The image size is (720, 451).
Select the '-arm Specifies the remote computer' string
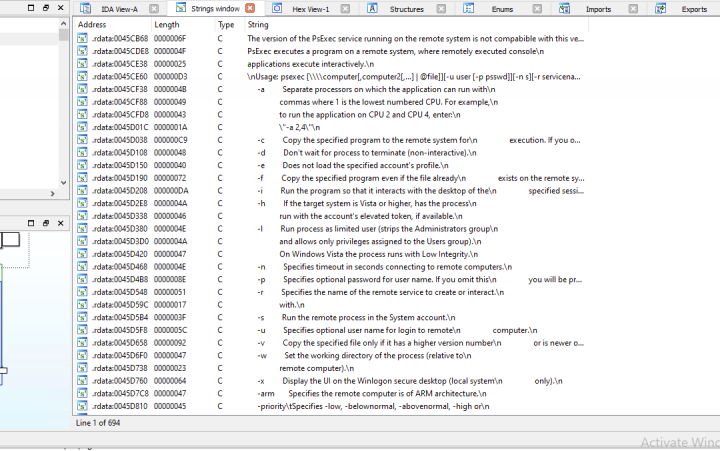pos(372,394)
